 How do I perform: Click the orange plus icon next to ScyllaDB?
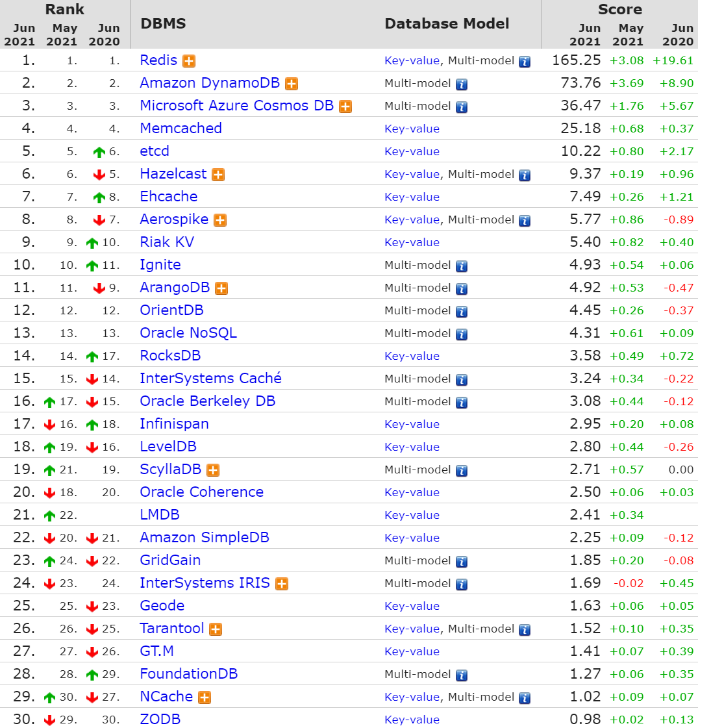click(212, 471)
